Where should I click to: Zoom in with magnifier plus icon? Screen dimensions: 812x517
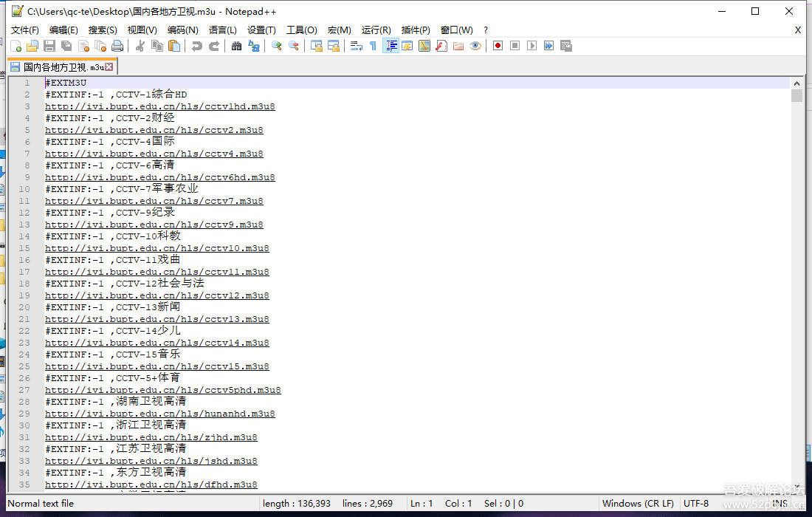pyautogui.click(x=277, y=46)
